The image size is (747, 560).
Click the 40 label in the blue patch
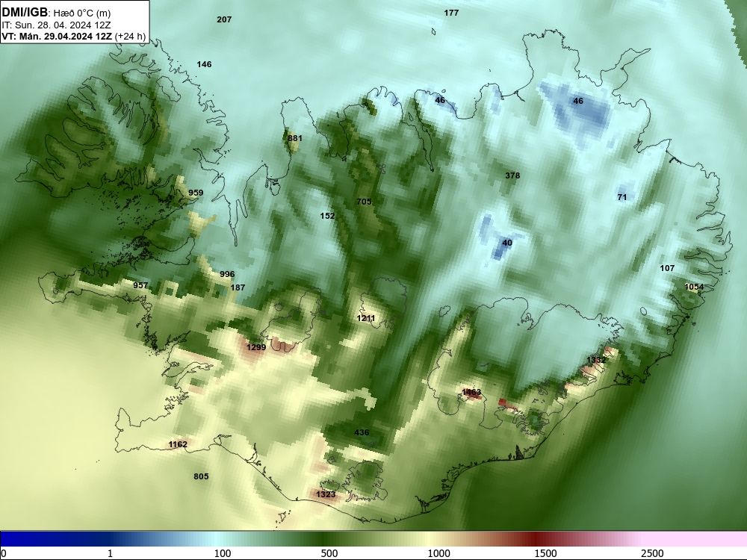click(507, 243)
